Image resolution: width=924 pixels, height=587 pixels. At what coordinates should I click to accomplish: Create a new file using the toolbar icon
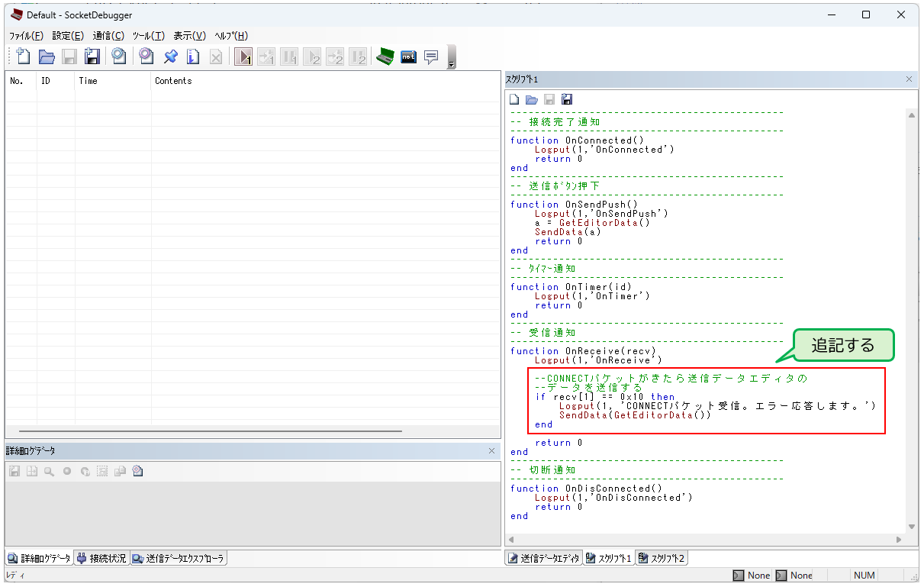tap(23, 56)
